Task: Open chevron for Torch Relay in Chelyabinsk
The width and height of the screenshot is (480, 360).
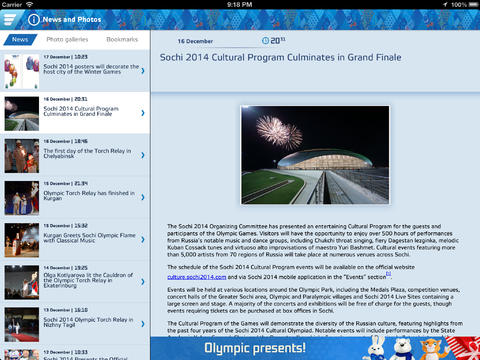Action: pos(143,155)
